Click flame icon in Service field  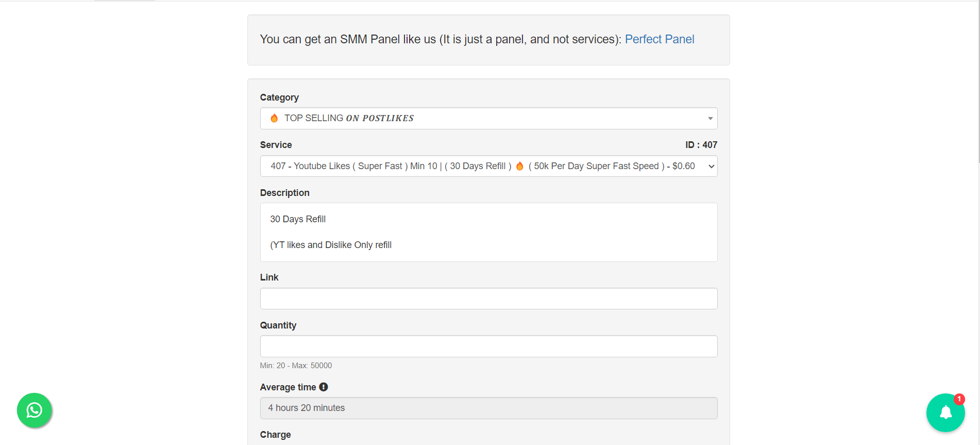pos(519,166)
